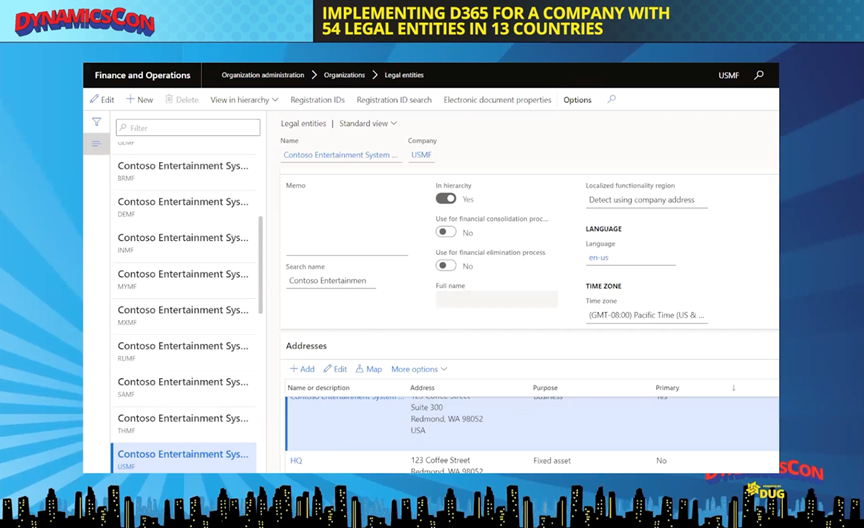Screen dimensions: 864x528
Task: Click the list view icon below funnel
Action: coord(97,144)
